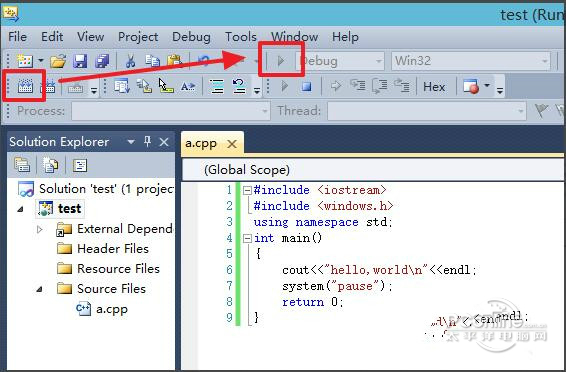
Task: Click the Paste clipboard icon
Action: pos(175,61)
